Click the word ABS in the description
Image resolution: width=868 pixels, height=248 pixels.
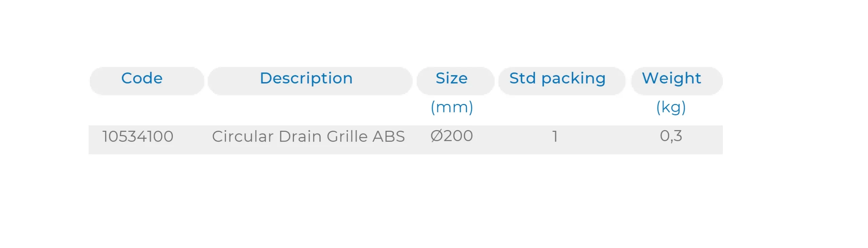point(389,137)
